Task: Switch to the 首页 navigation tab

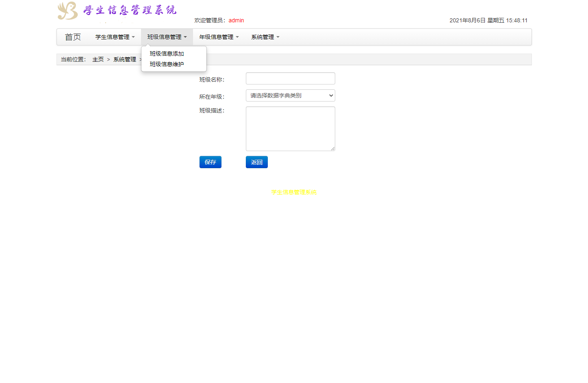Action: [x=73, y=37]
